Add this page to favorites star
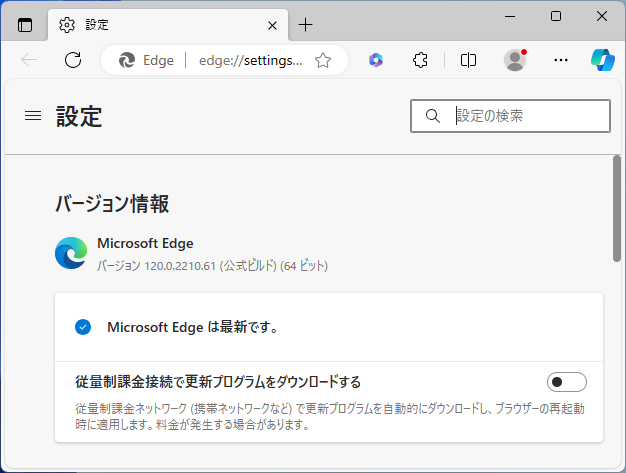The height and width of the screenshot is (473, 626). (x=323, y=60)
